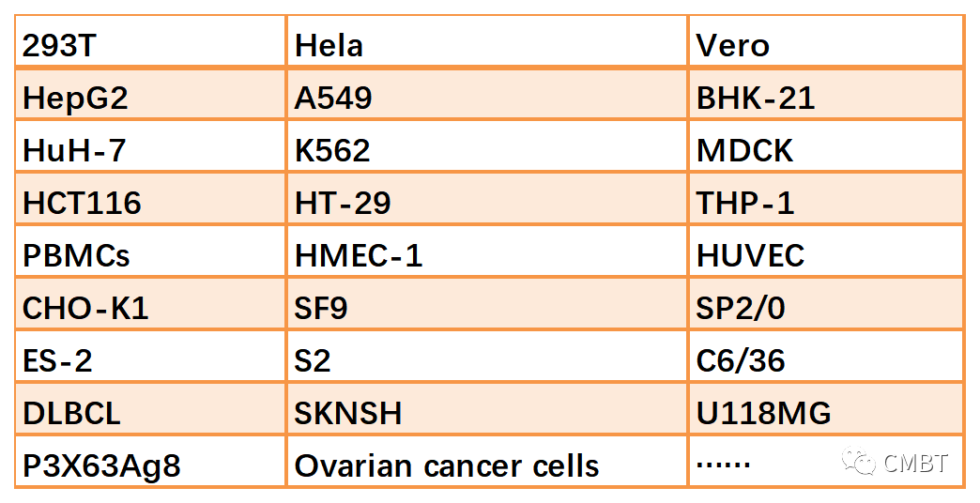Select the MDCK entry
980x503 pixels.
(745, 150)
